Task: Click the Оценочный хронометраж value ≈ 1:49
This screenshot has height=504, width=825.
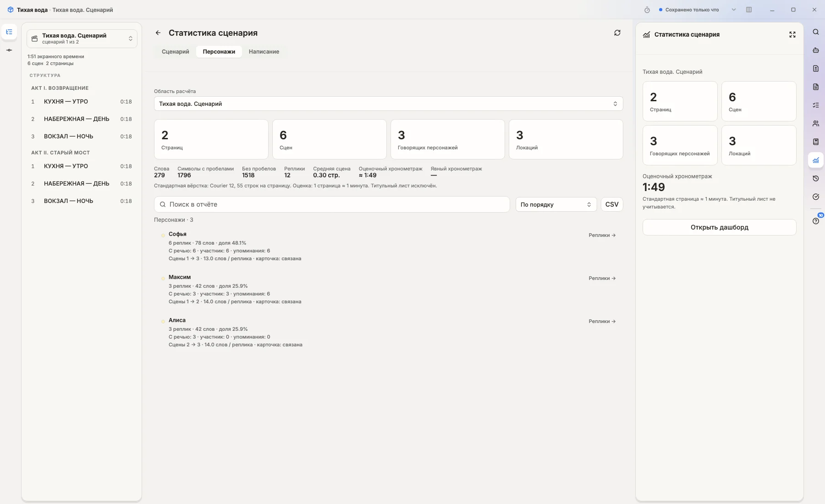Action: coord(368,175)
